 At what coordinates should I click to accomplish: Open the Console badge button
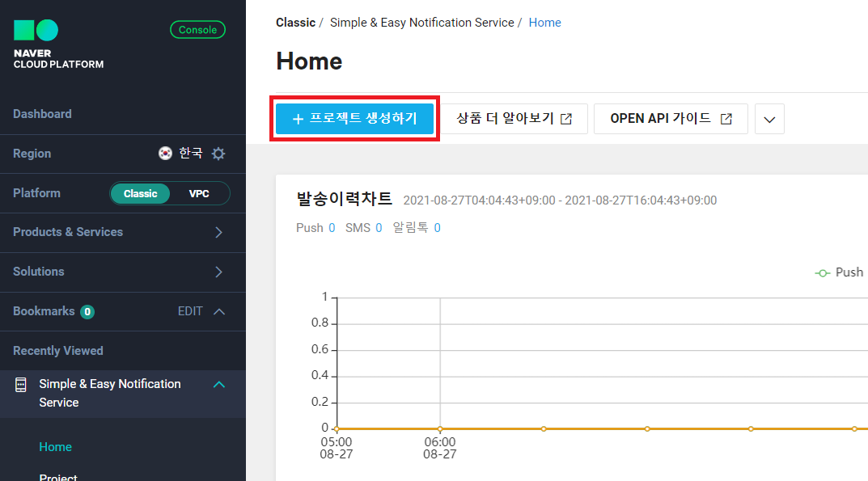(197, 30)
